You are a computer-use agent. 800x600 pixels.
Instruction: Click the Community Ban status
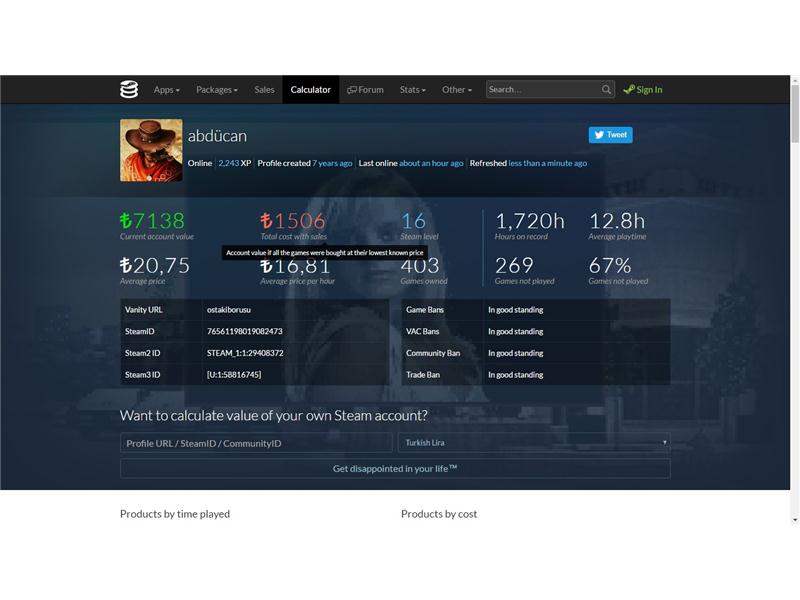(x=515, y=353)
